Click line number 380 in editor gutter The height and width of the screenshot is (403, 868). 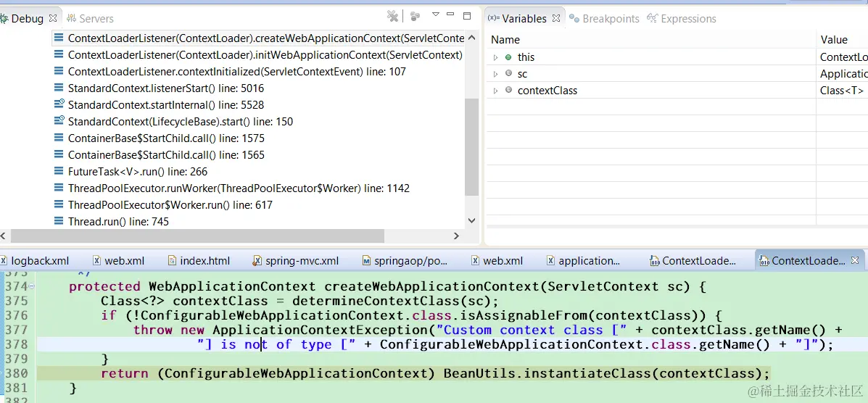click(17, 373)
